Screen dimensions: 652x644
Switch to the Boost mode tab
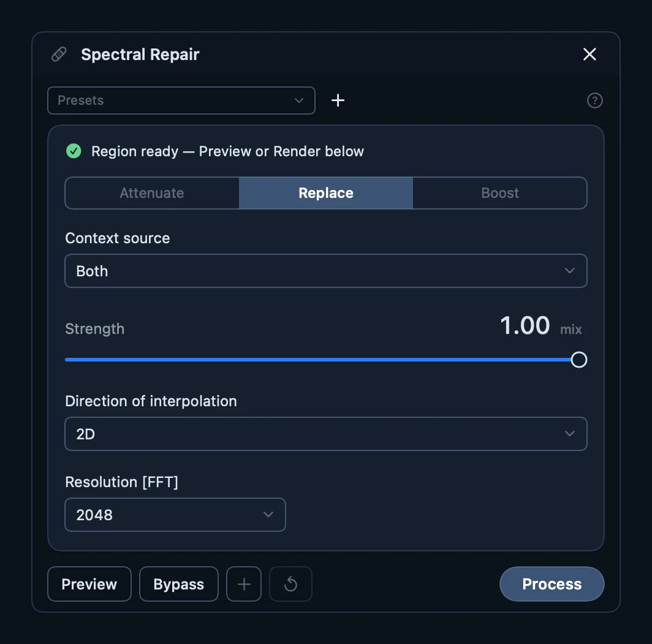[x=500, y=193]
